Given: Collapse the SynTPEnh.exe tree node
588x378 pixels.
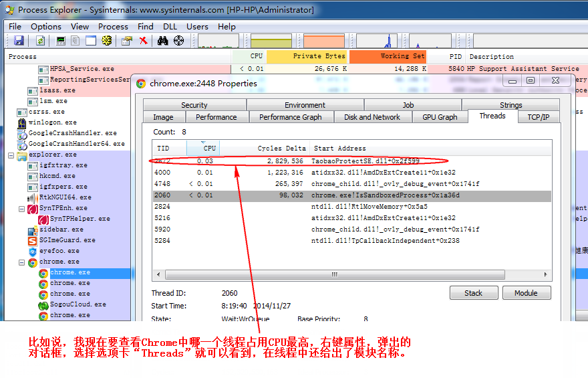Looking at the screenshot, I should [x=22, y=209].
